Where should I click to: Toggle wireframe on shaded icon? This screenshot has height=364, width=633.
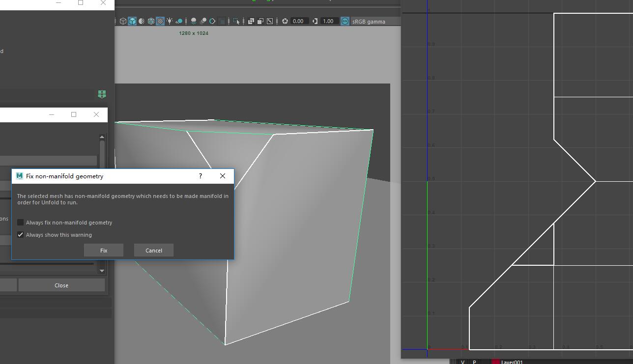tap(151, 21)
